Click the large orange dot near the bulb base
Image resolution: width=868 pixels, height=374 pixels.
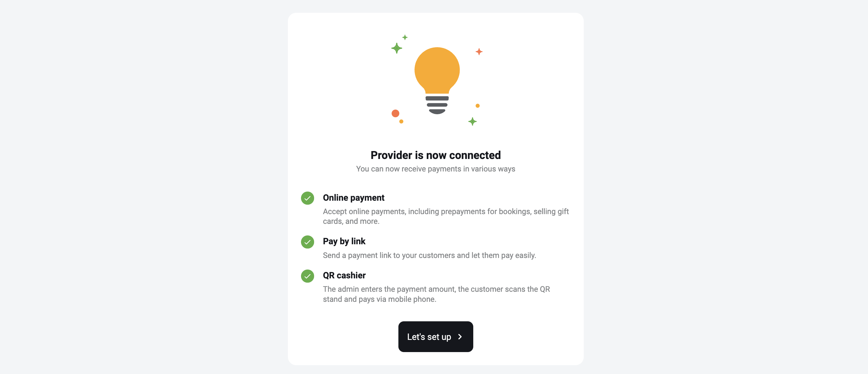(395, 113)
